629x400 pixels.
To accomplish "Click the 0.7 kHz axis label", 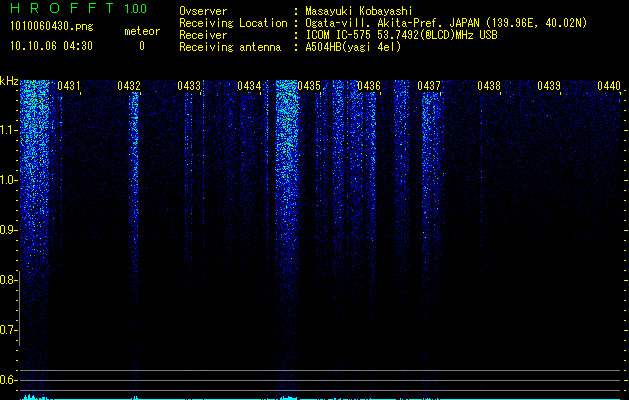I will coord(7,330).
